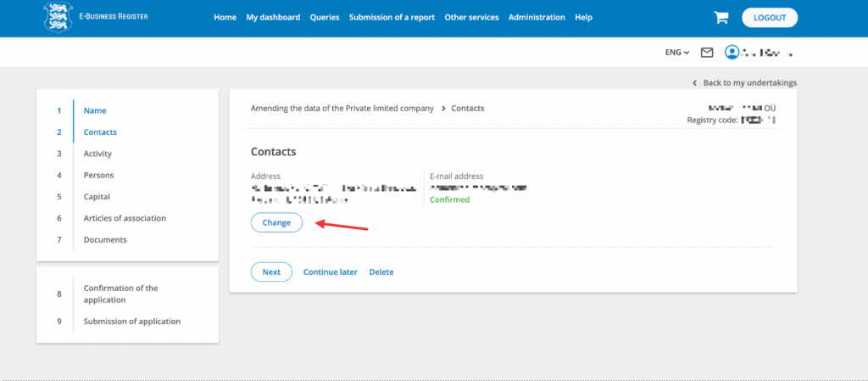Open the shopping cart icon
868x381 pixels.
721,17
